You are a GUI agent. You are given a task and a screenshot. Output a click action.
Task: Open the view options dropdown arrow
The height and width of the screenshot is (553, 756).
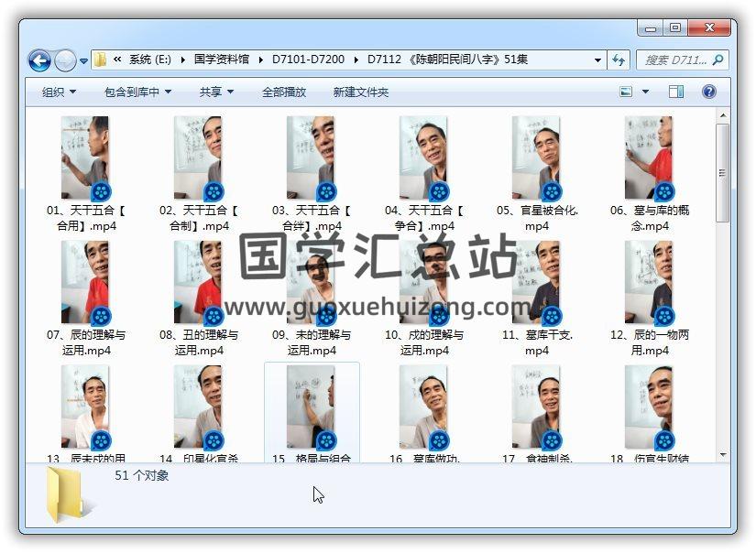[x=645, y=92]
